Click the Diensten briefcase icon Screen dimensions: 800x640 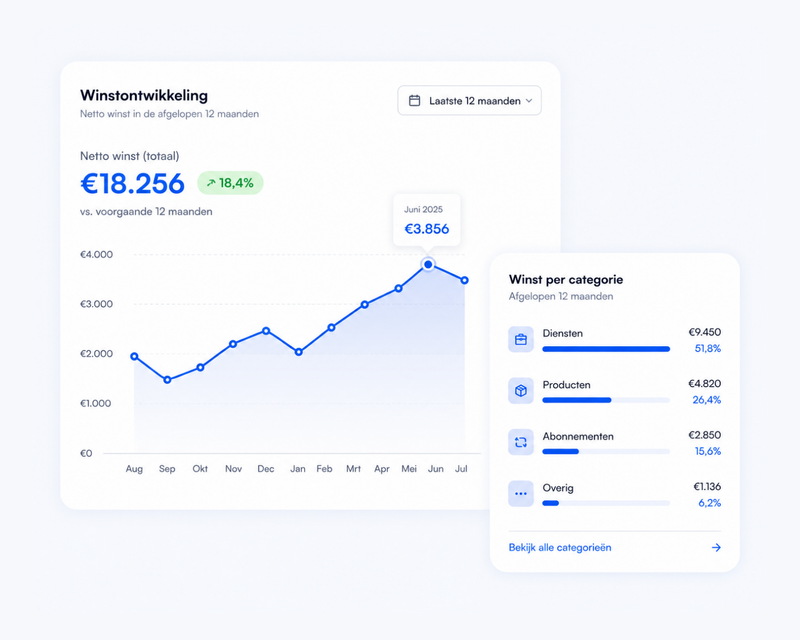point(520,339)
